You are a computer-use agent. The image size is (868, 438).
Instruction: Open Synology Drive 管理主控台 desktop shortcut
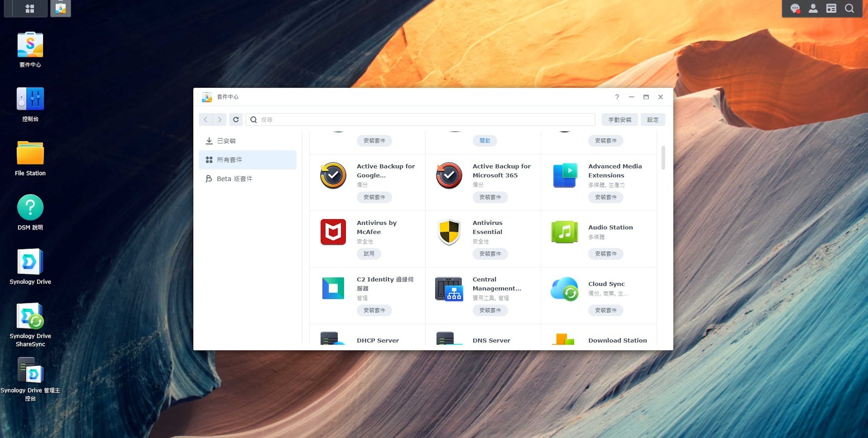tap(30, 379)
